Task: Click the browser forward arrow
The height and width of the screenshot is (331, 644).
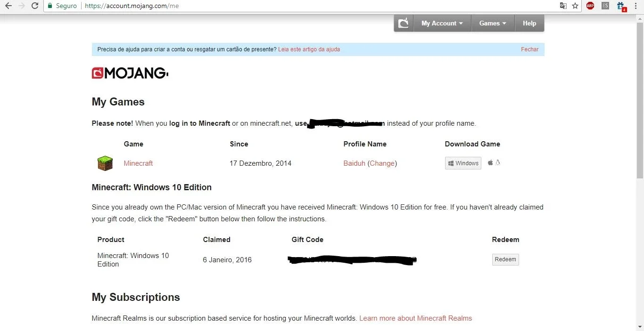Action: click(x=21, y=6)
